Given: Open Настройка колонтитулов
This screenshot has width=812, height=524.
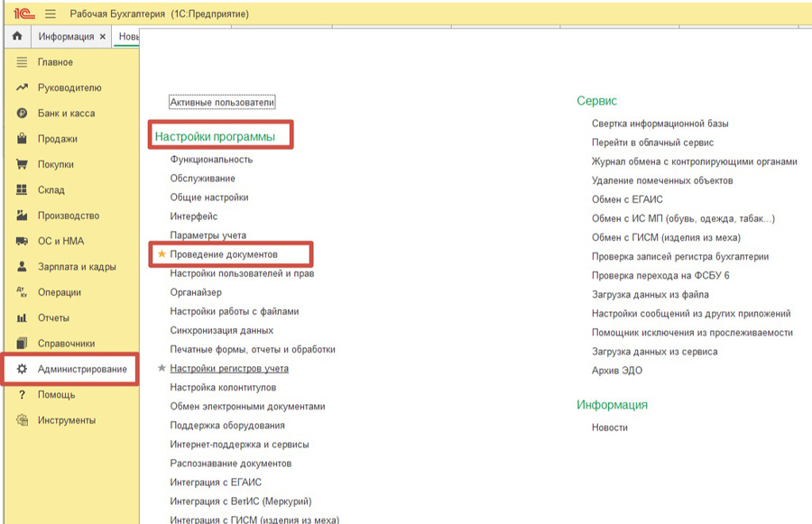Looking at the screenshot, I should (223, 387).
